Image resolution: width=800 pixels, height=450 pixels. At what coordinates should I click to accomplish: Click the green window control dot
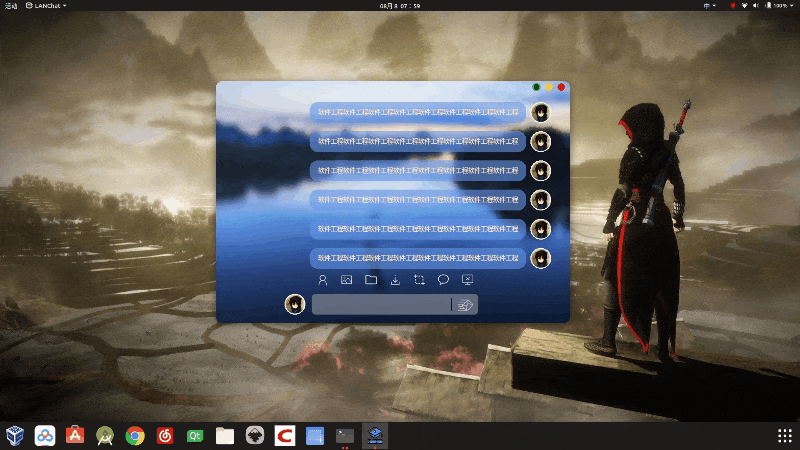[x=536, y=87]
